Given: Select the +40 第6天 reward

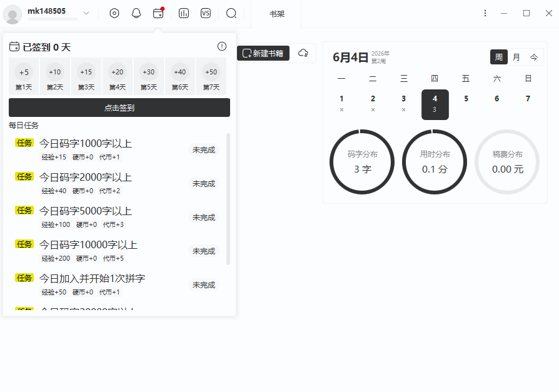Looking at the screenshot, I should click(180, 77).
